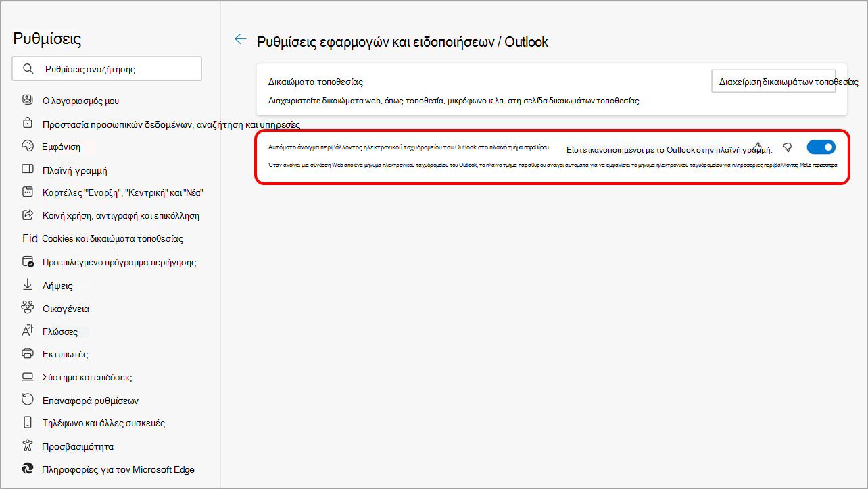The image size is (868, 489).
Task: Open Σύστημα και επιδόσεις settings
Action: pyautogui.click(x=87, y=377)
